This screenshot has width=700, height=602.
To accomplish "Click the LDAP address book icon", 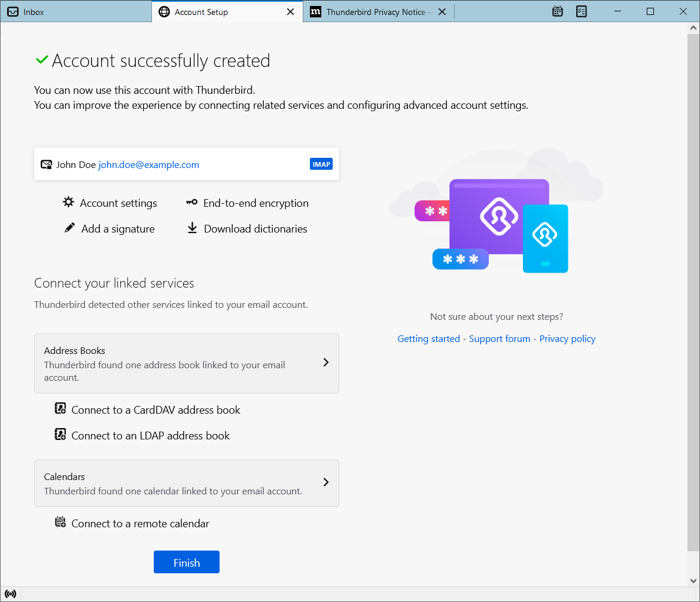I will (x=60, y=435).
